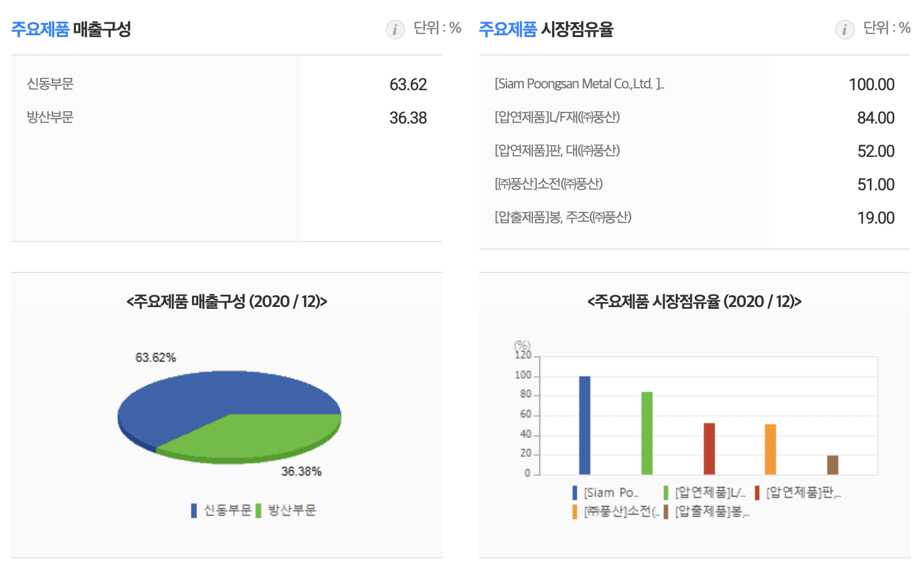Click the market share value 19.00
Screen dimensions: 924x577
876,217
